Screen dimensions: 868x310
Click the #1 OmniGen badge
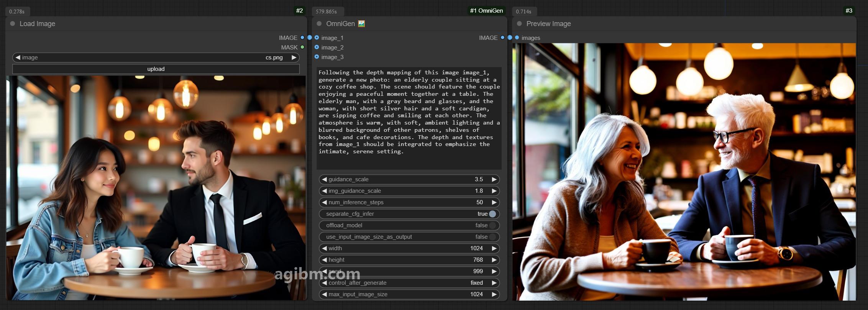tap(486, 11)
